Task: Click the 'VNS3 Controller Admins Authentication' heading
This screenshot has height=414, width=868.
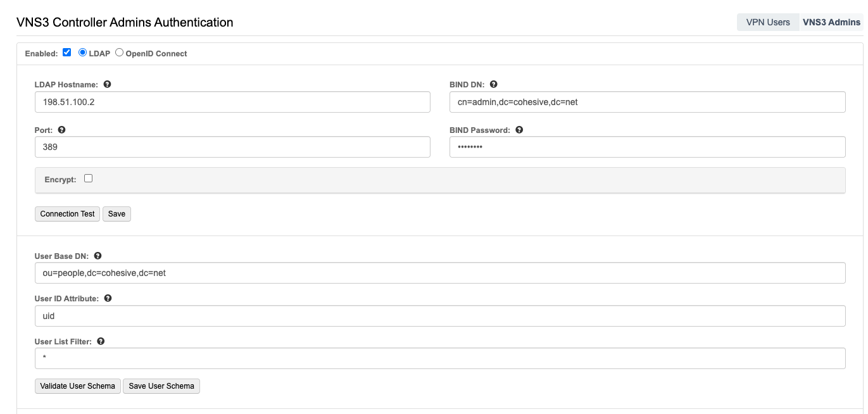Action: tap(125, 22)
